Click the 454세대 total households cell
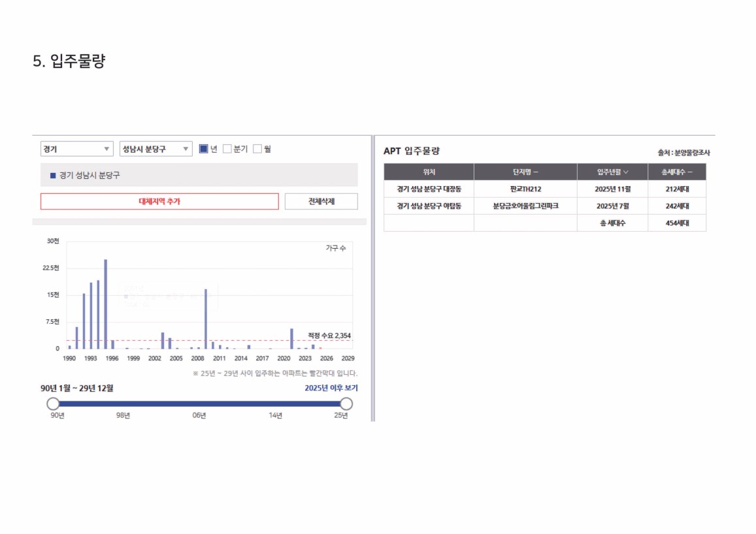Image resolution: width=756 pixels, height=534 pixels. coord(677,223)
